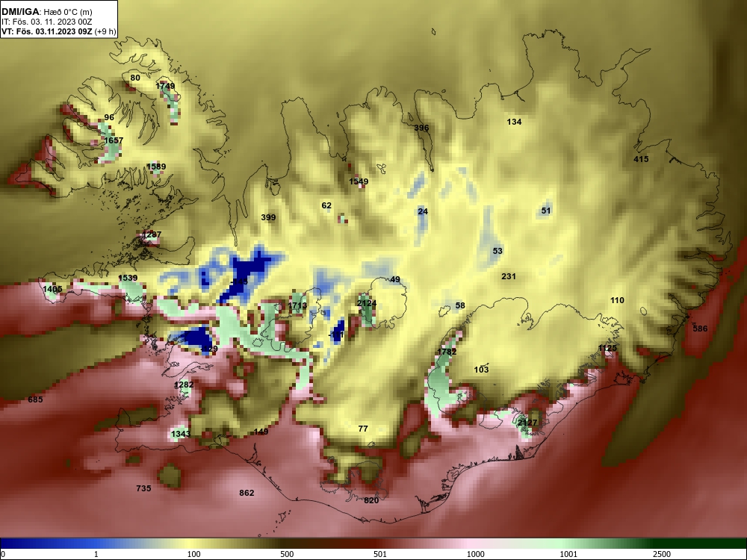Pick the map value 820
747x560 pixels.
coord(371,500)
